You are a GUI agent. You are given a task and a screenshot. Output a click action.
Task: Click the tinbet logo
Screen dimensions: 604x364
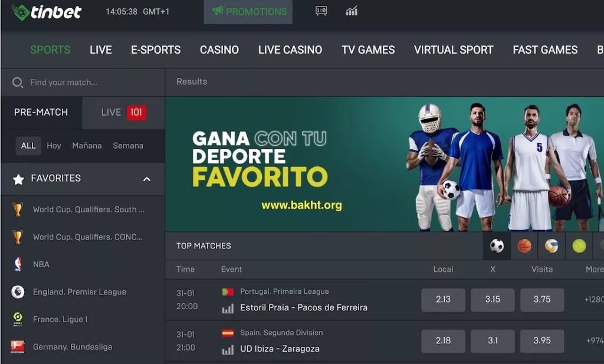pos(47,12)
